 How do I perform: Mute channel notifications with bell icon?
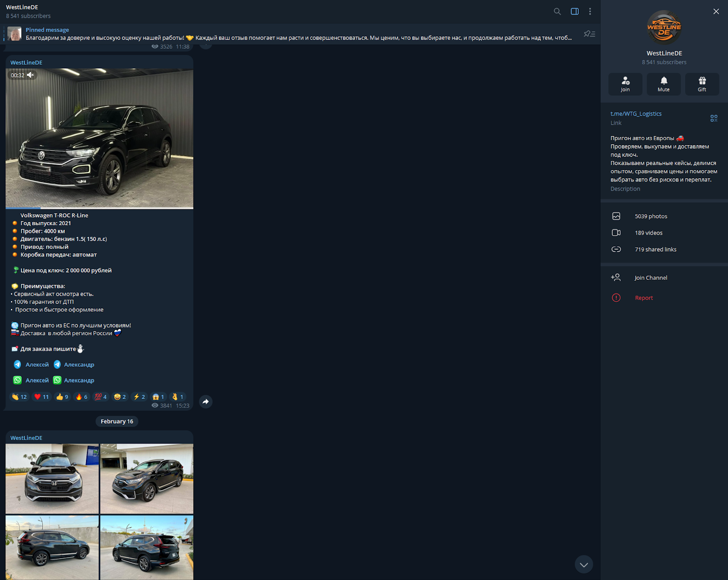click(663, 84)
